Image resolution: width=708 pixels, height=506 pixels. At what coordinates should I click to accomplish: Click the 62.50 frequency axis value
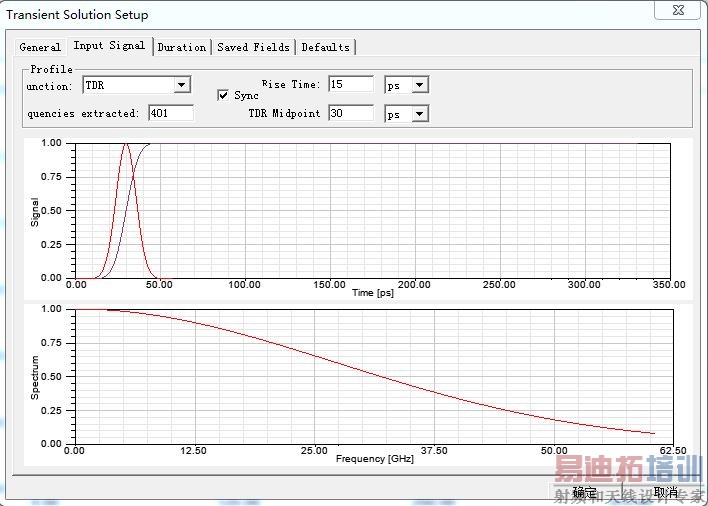point(673,450)
